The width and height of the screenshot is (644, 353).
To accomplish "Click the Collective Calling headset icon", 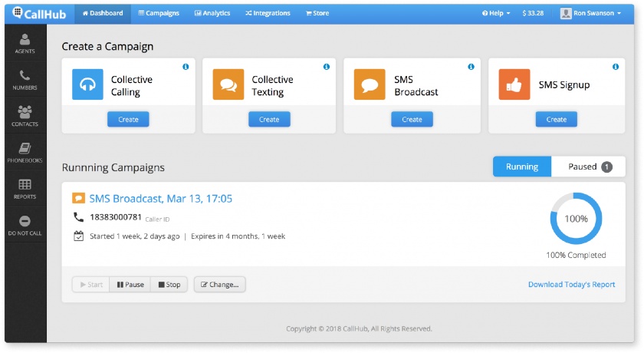I will pyautogui.click(x=87, y=84).
